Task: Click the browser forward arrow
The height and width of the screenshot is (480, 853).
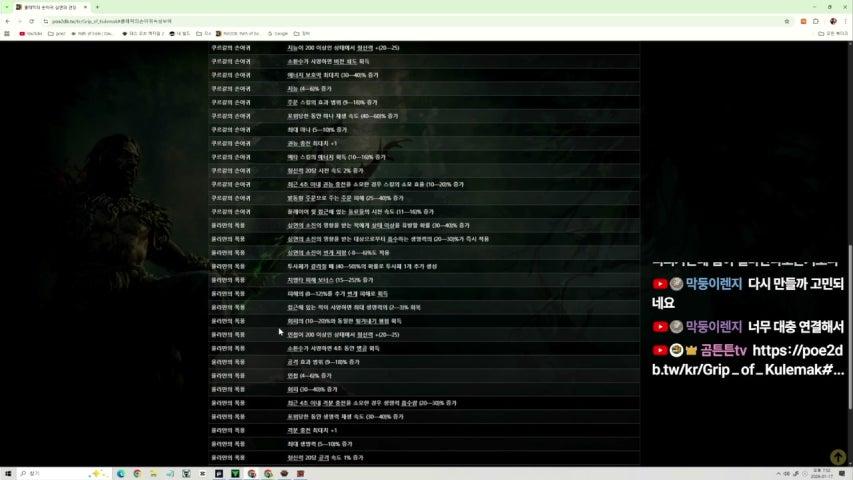Action: click(x=20, y=21)
